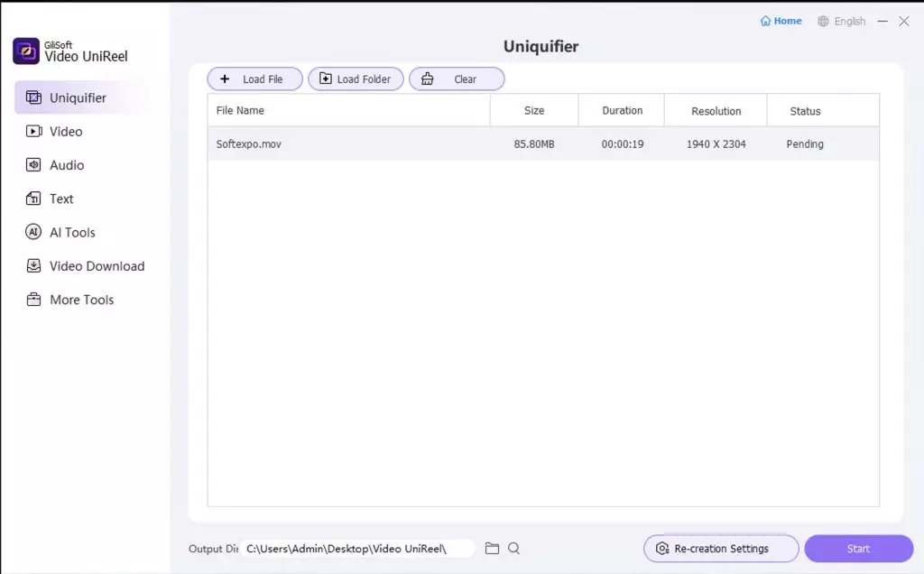Select the Audio tool icon in the sidebar
This screenshot has width=924, height=574.
tap(32, 165)
